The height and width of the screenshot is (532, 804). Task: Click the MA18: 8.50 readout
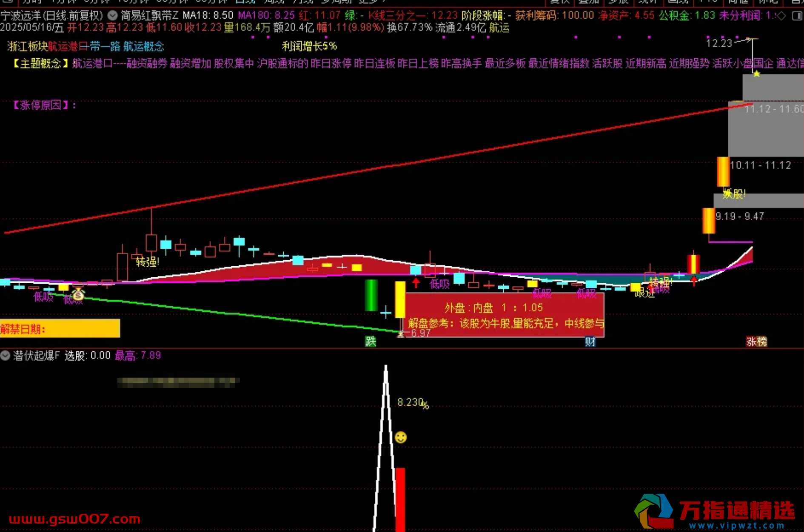click(208, 16)
